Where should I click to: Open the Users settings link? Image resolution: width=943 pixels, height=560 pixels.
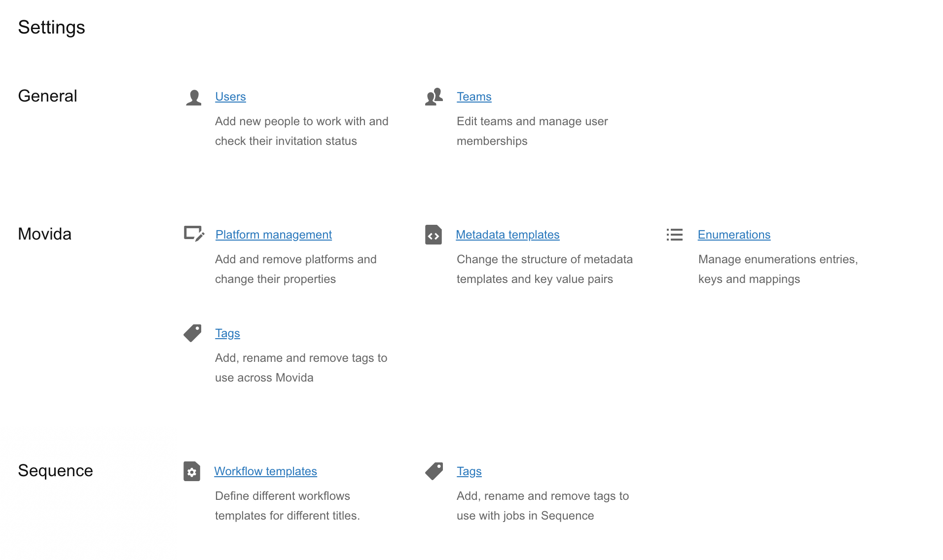[230, 97]
